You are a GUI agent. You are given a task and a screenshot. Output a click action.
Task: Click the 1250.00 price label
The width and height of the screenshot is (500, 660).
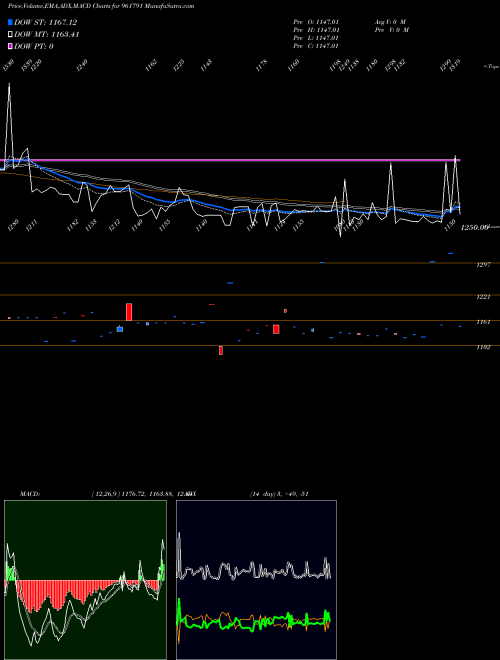[474, 227]
